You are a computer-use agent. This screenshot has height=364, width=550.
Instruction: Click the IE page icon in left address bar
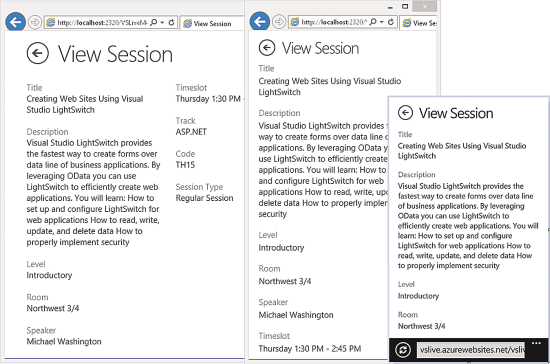coord(51,22)
